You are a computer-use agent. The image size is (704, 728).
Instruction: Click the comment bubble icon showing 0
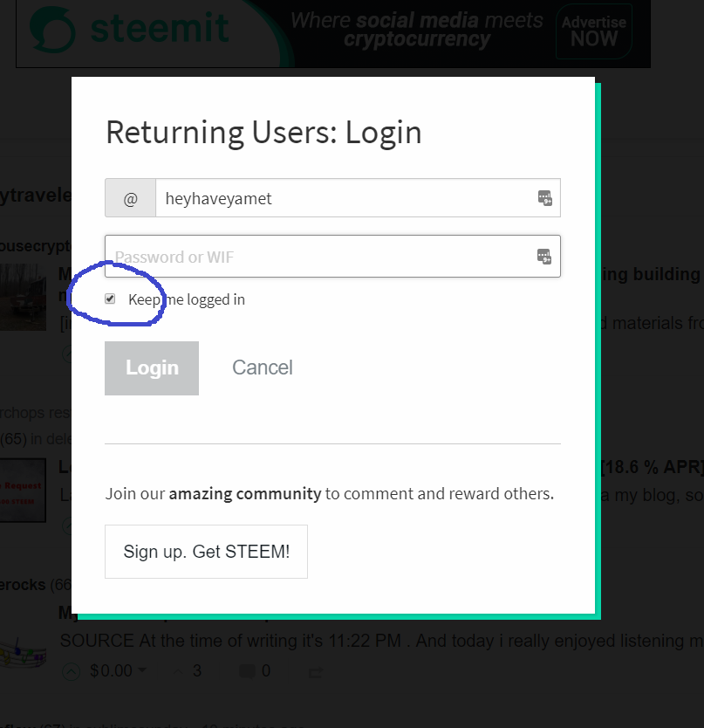click(245, 671)
